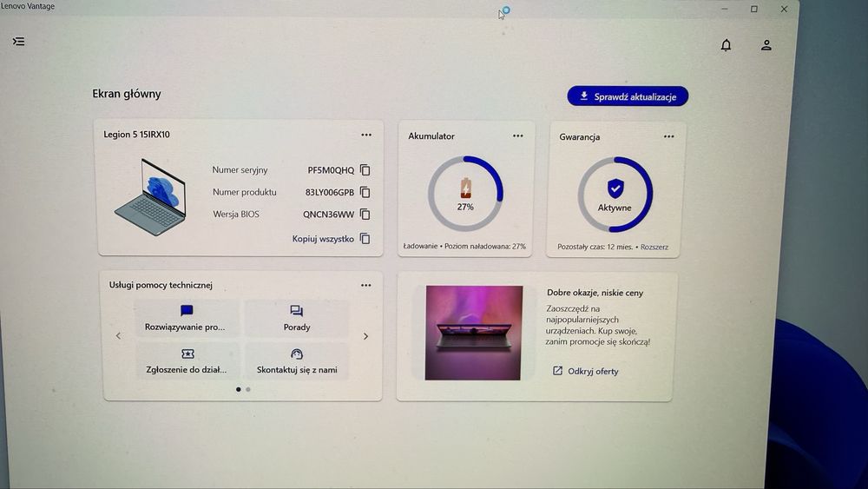Screen dimensions: 868x489
Task: Copy serial number PF5M0QHQ
Action: [365, 170]
